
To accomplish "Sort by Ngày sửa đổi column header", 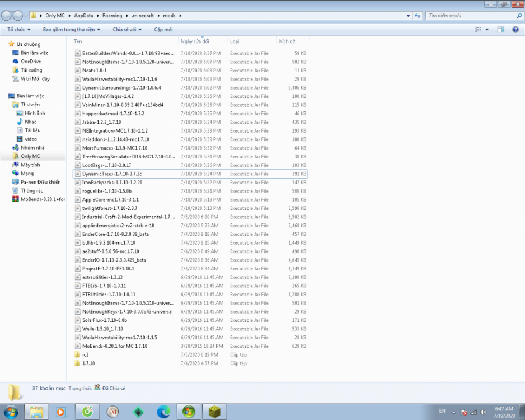I will (203, 41).
